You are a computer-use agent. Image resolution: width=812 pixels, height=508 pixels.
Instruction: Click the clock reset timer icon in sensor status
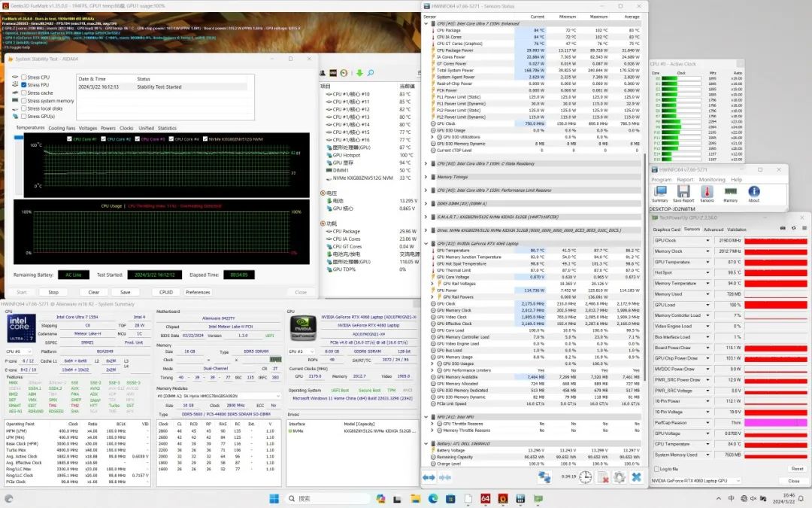coord(584,477)
